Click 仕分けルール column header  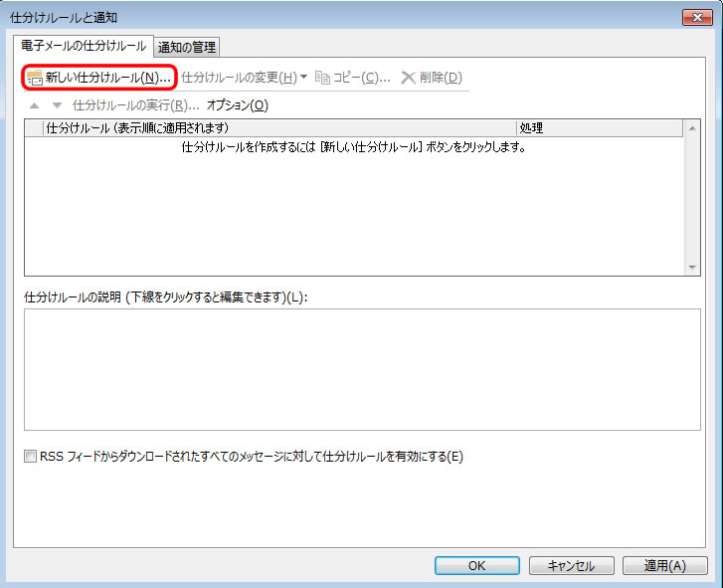click(279, 128)
